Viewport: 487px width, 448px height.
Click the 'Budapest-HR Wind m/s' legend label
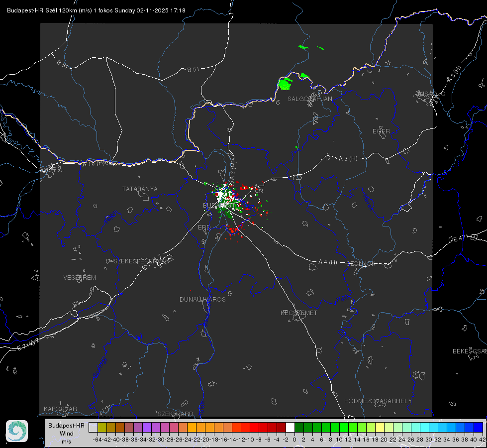pyautogui.click(x=66, y=434)
